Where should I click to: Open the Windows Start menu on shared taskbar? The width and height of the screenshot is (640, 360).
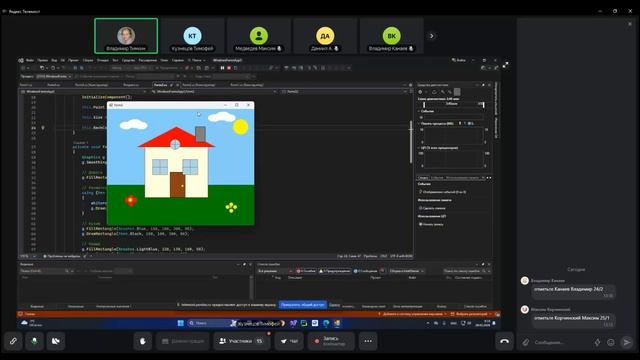tap(180, 323)
